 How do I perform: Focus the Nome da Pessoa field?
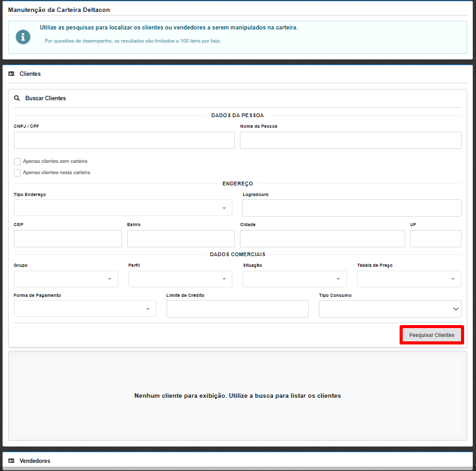350,140
